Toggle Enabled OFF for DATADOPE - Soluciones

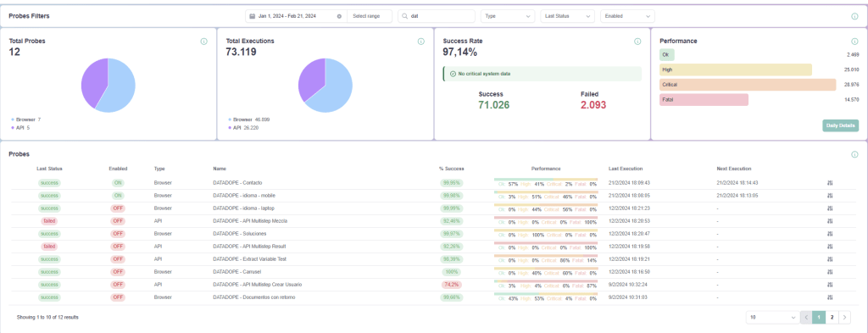click(117, 233)
